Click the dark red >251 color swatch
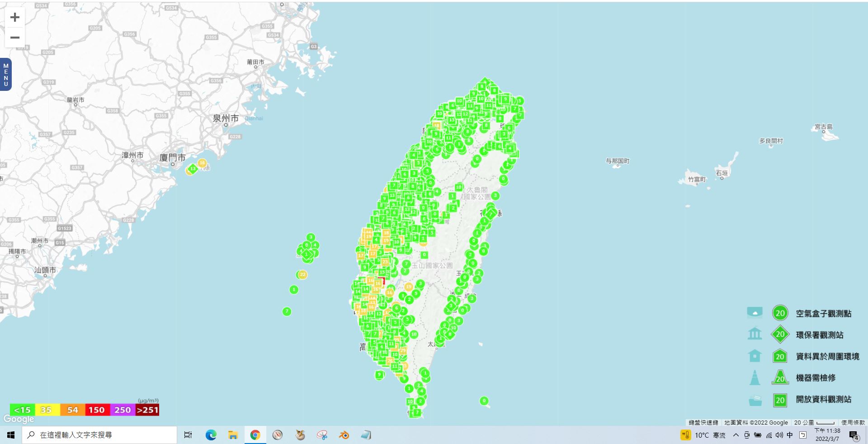868x444 pixels. coord(147,410)
